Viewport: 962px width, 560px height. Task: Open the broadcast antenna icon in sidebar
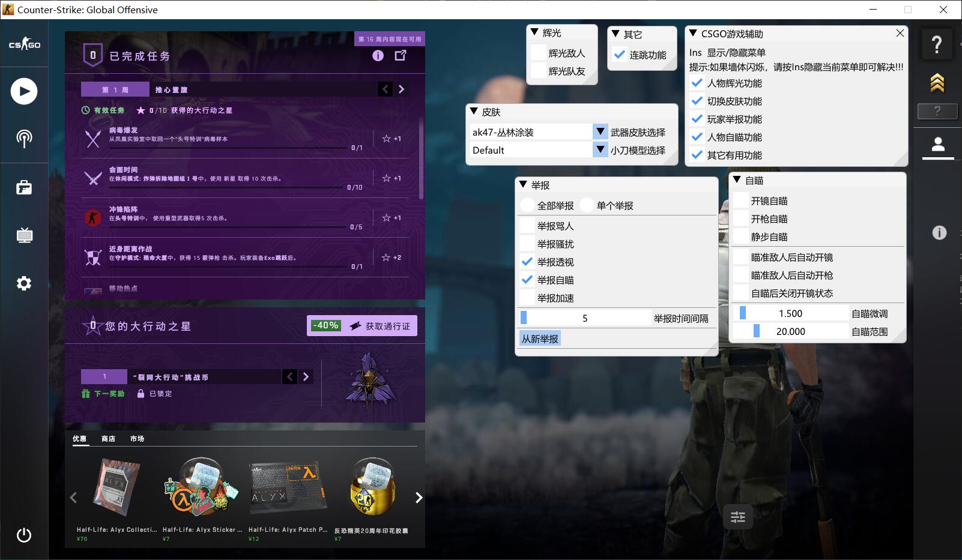[24, 139]
